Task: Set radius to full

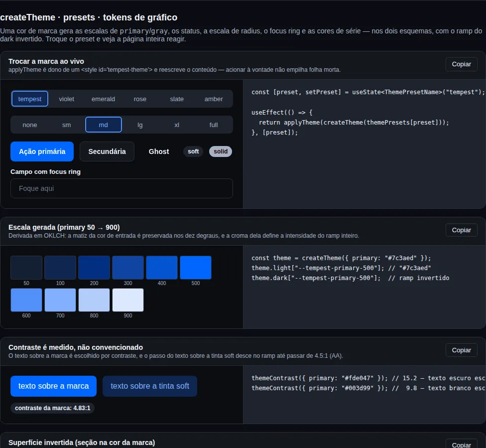Action: click(214, 125)
